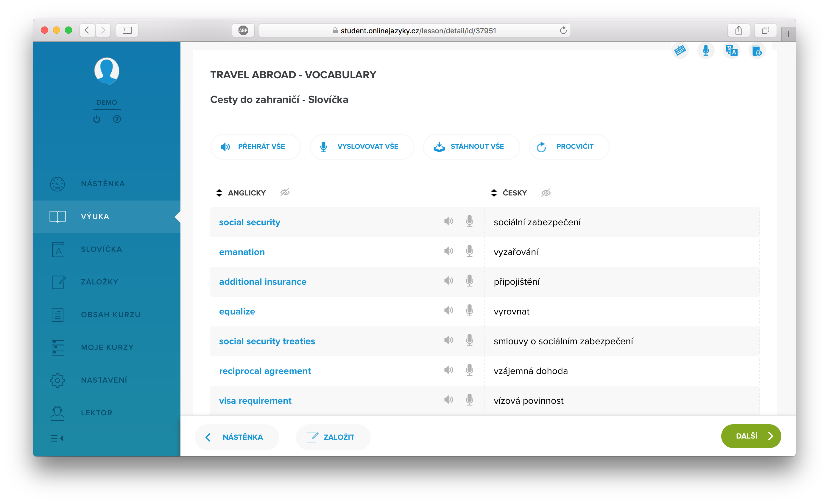Toggle the Safari sidebar button
Viewport: 829px width, 504px height.
tap(127, 30)
